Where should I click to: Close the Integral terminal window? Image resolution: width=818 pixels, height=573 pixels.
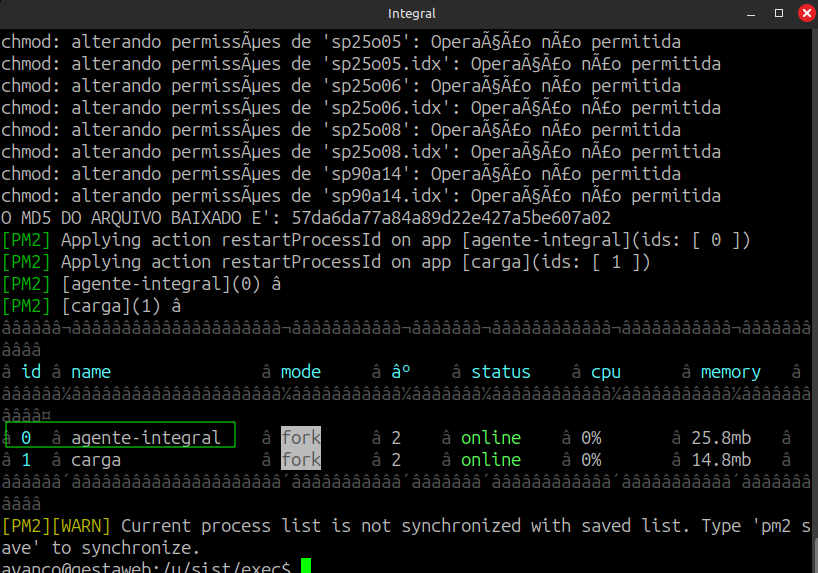(x=807, y=14)
